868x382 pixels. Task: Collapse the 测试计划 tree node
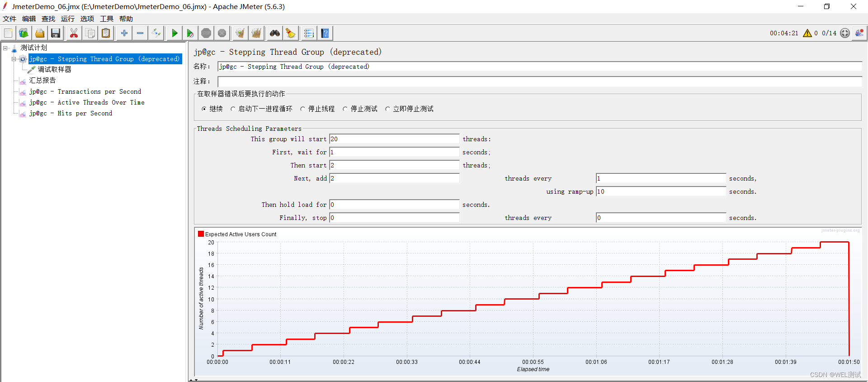tap(5, 48)
